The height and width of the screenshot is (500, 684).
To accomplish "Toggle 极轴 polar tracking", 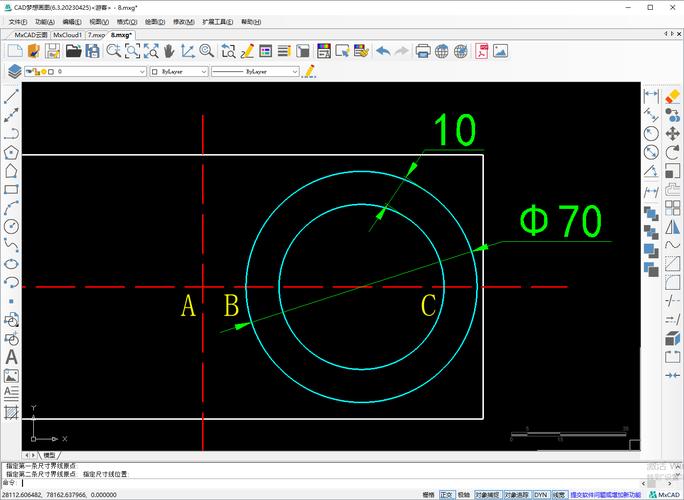I will [x=464, y=495].
